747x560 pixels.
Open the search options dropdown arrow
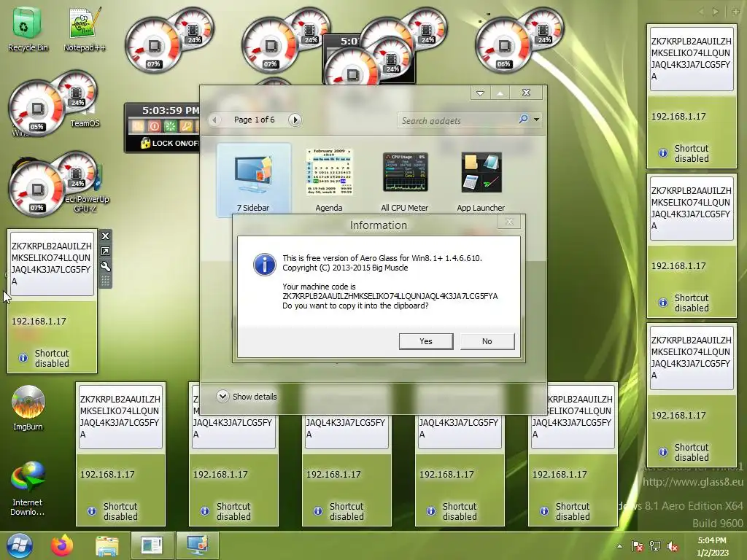pos(536,120)
